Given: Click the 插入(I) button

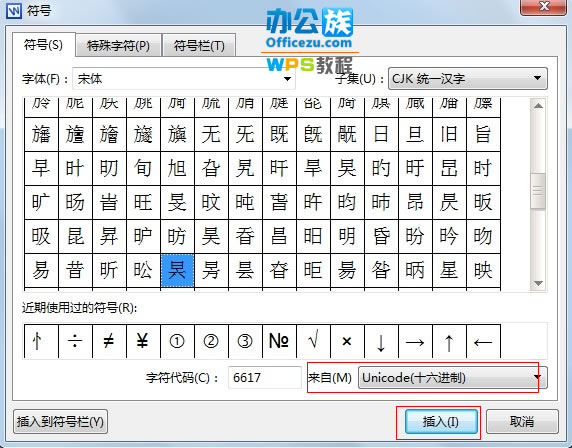Looking at the screenshot, I should 441,421.
